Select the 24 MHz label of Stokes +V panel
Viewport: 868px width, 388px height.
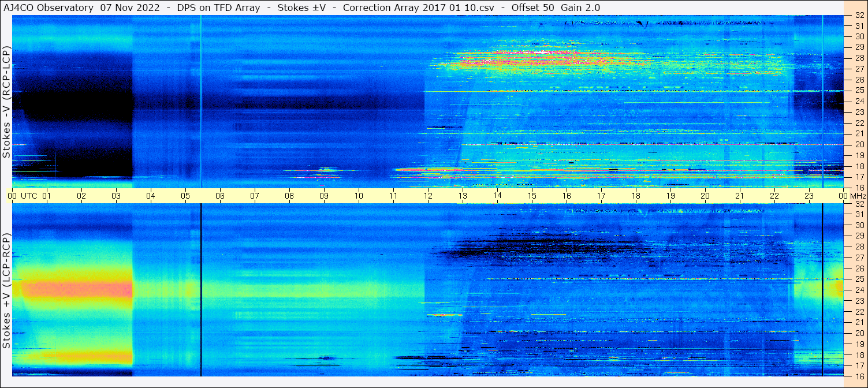click(859, 290)
